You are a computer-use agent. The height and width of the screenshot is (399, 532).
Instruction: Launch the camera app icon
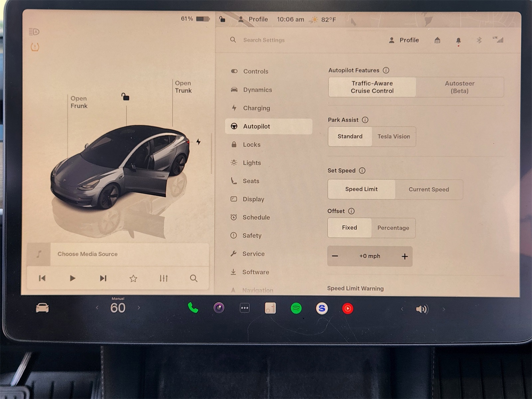(219, 308)
